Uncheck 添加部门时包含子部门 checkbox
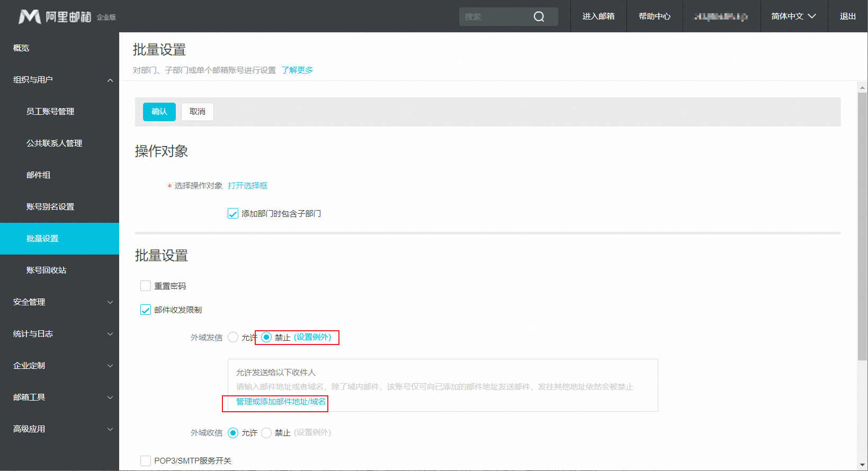Viewport: 868px width, 471px height. tap(233, 214)
